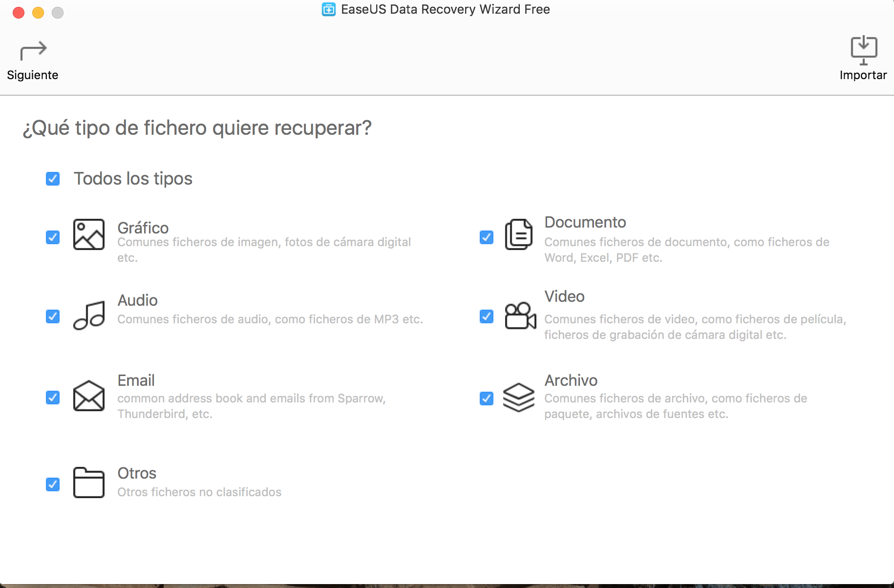Toggle the Otros checkbox
This screenshot has height=588, width=894.
(x=53, y=484)
